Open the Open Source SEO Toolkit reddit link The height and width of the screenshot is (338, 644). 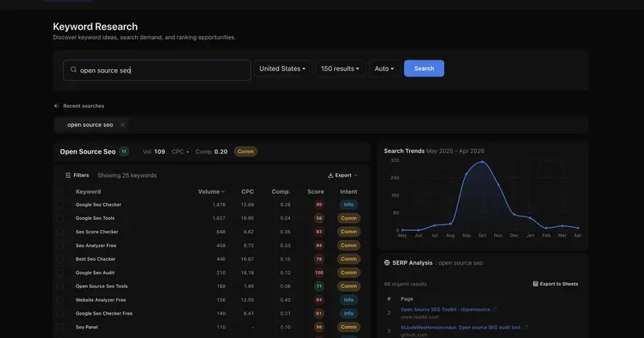[445, 310]
